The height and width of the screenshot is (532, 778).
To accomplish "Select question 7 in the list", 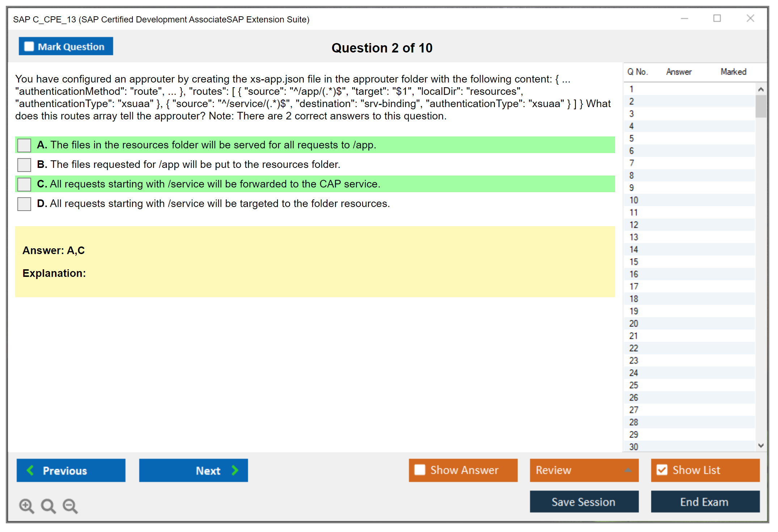I will pos(631,163).
